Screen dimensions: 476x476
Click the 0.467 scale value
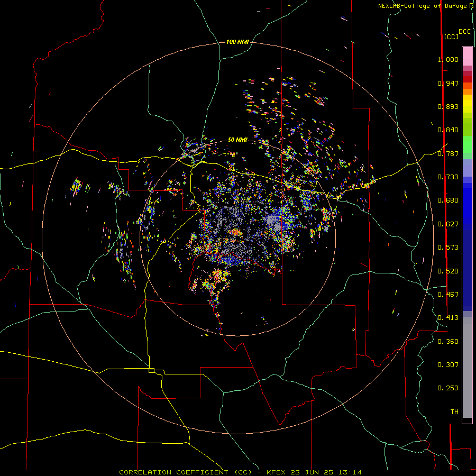coord(448,295)
